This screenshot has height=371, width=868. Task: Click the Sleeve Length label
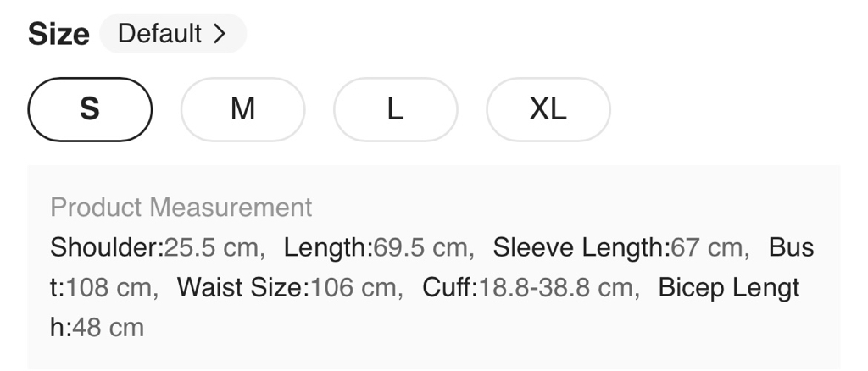click(x=581, y=248)
